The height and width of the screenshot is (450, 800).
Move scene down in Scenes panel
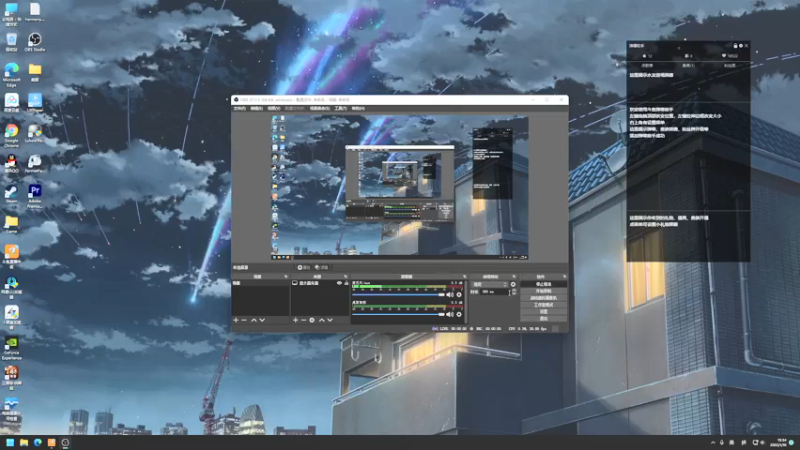[x=262, y=320]
